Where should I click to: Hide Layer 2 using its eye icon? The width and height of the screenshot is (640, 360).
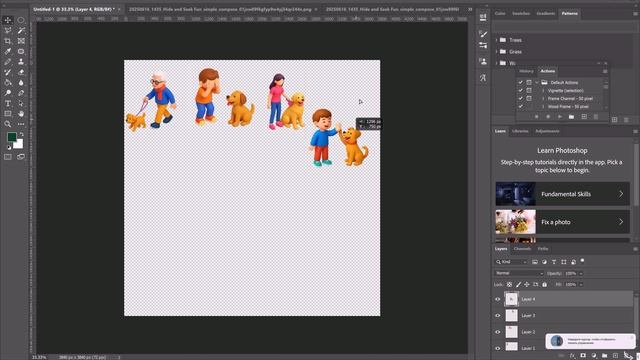pos(498,332)
